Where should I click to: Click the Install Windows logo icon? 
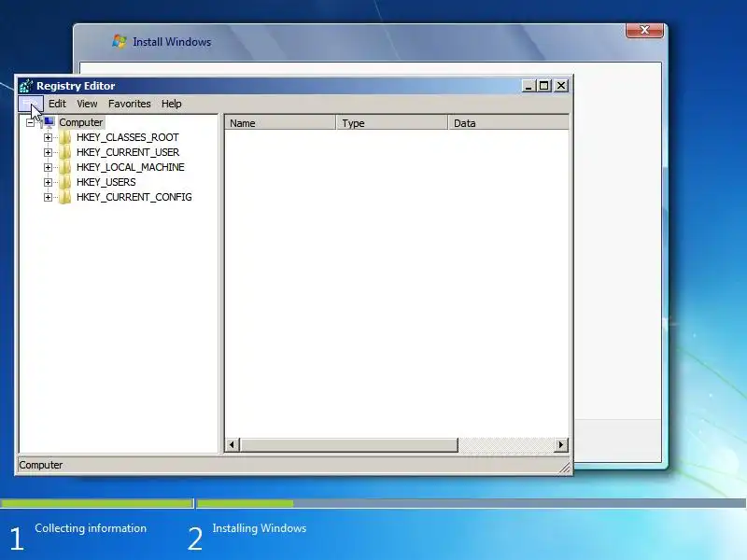tap(120, 41)
